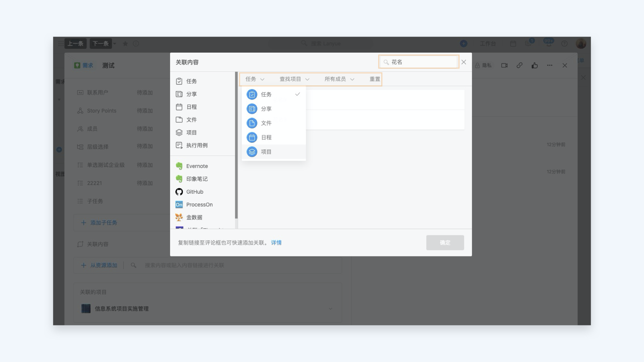This screenshot has width=644, height=362.
Task: Click the 花名 search field
Action: click(x=419, y=62)
